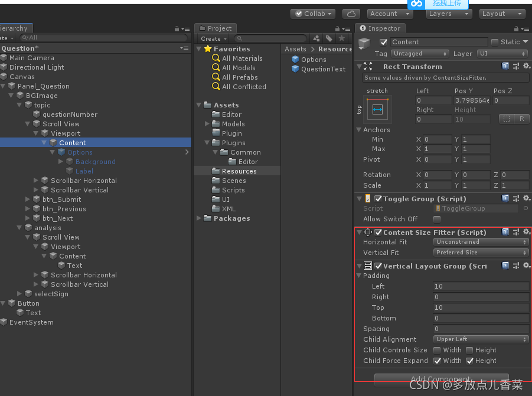This screenshot has height=396, width=532.
Task: Open the Layer UI dropdown
Action: [502, 54]
